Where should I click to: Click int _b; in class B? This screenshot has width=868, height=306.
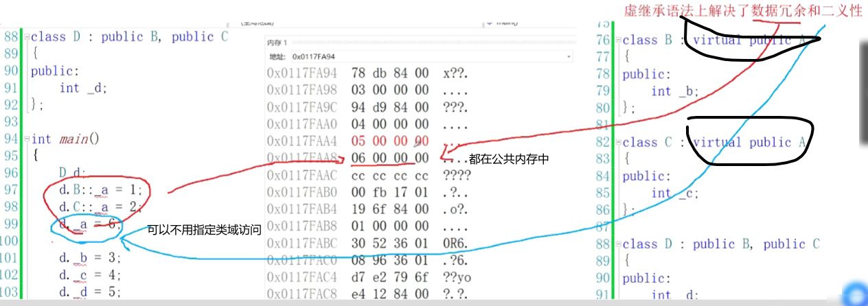pyautogui.click(x=675, y=91)
